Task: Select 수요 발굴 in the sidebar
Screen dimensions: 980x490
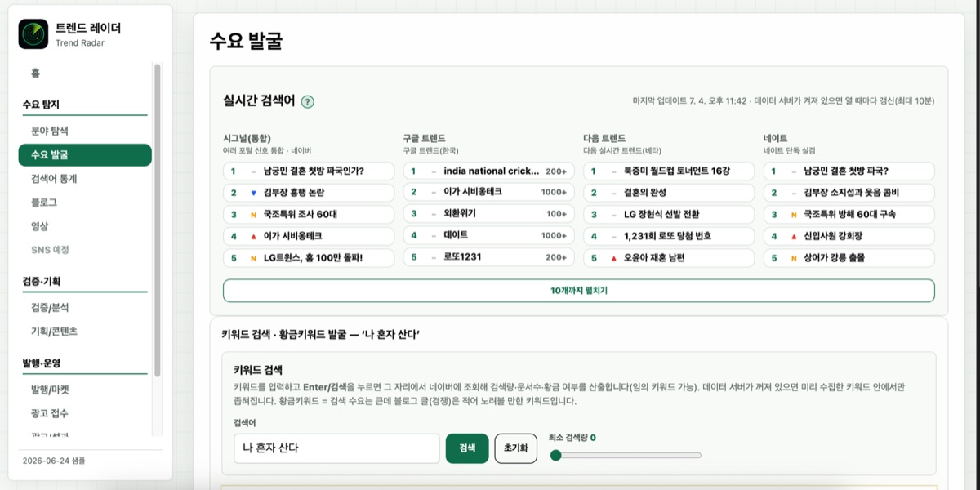Action: click(85, 155)
